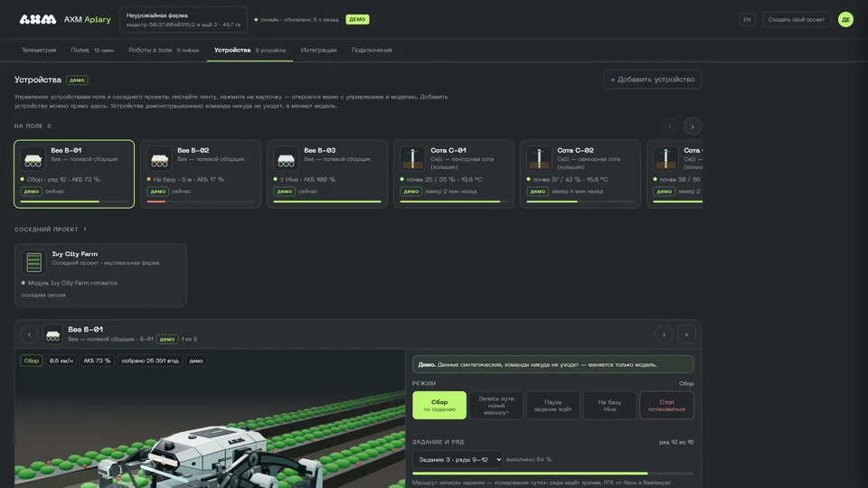868x488 pixels.
Task: Open the DE user avatar
Action: click(845, 19)
